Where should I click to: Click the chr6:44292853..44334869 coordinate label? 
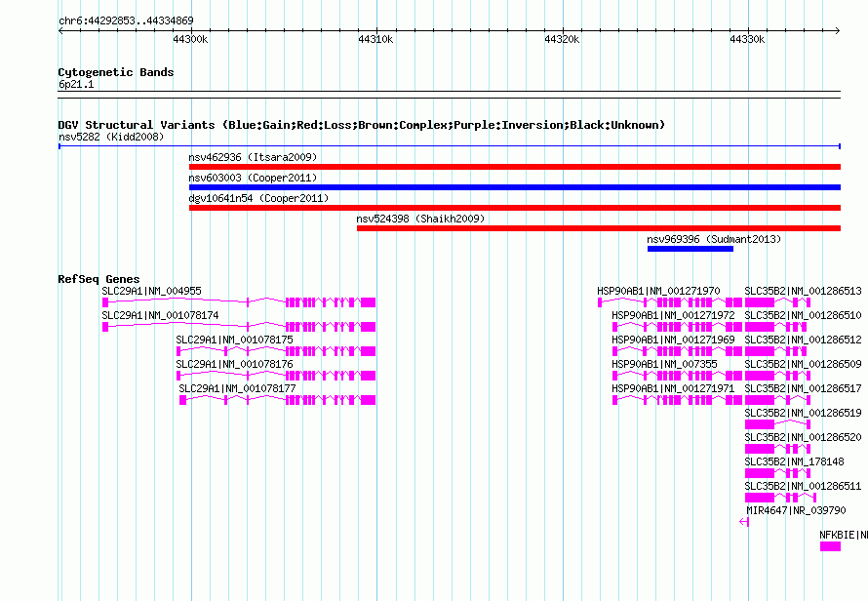126,20
